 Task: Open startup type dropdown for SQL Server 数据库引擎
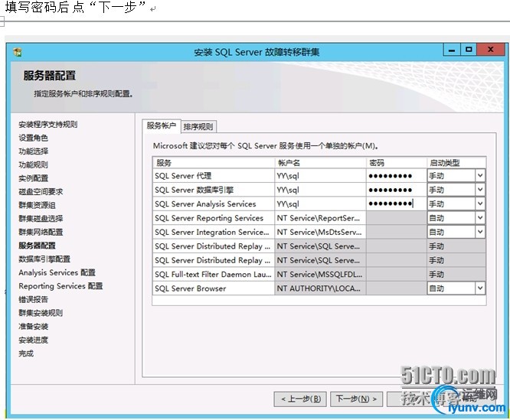(x=480, y=190)
